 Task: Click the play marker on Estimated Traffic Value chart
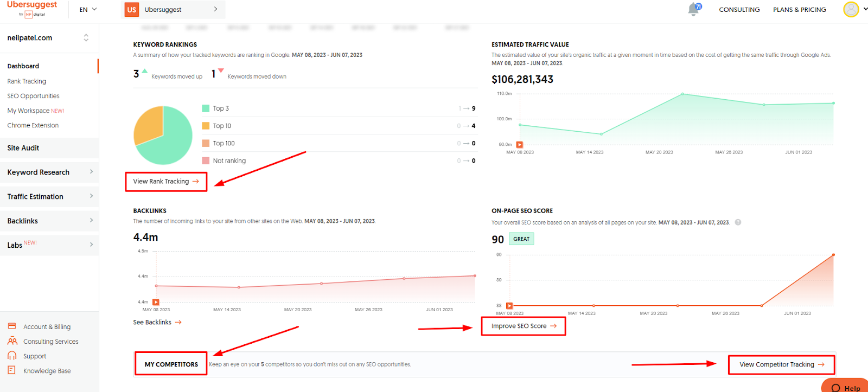[x=519, y=145]
